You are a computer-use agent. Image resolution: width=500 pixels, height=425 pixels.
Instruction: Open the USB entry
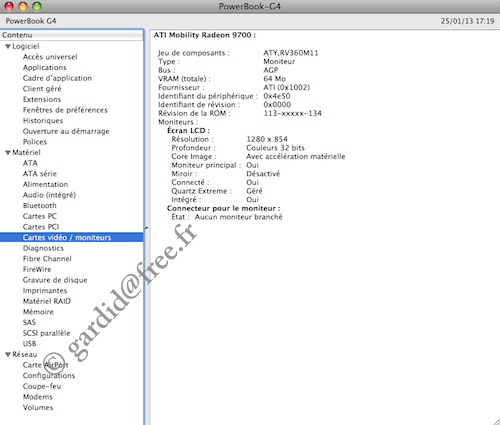click(30, 344)
